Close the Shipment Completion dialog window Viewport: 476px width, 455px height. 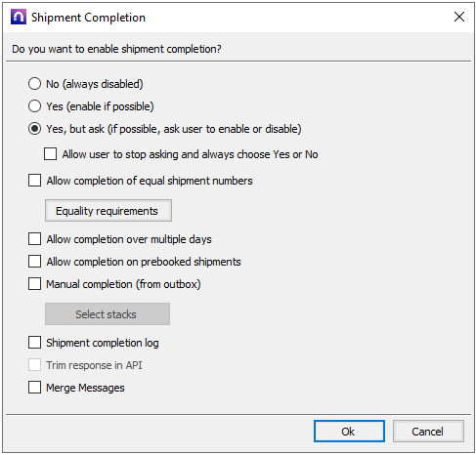pyautogui.click(x=459, y=17)
